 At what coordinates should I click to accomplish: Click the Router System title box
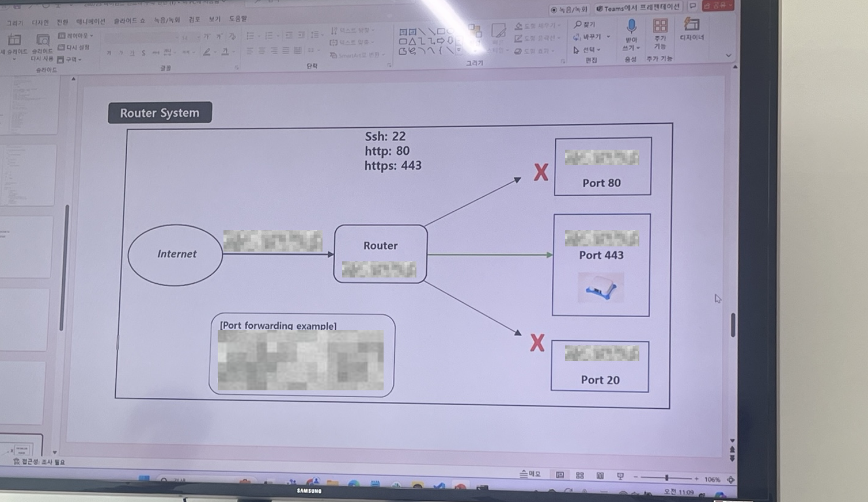click(160, 113)
